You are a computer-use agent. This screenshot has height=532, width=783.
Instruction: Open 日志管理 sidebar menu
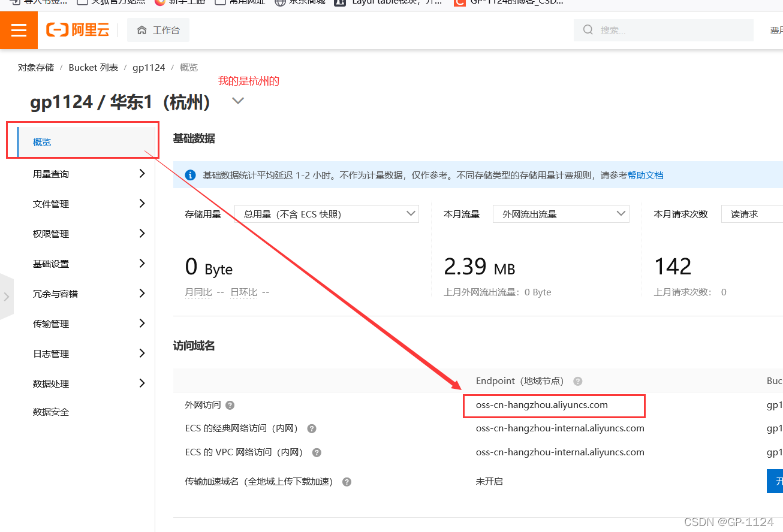[x=86, y=353]
